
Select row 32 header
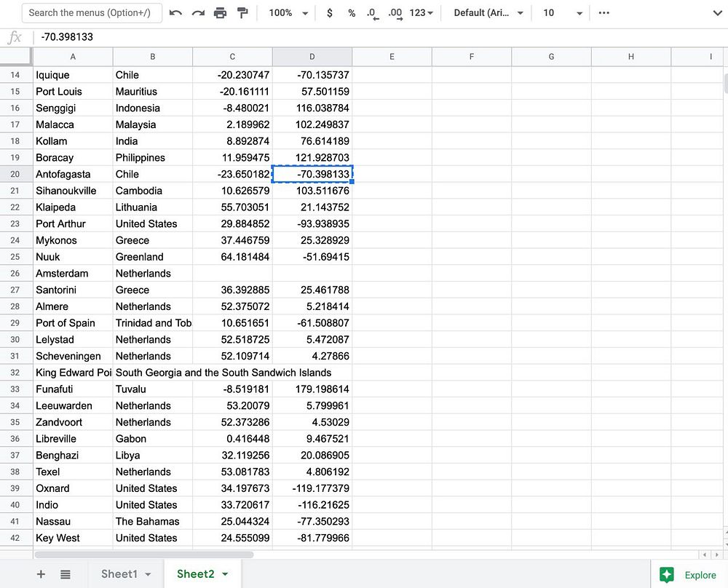tap(15, 373)
